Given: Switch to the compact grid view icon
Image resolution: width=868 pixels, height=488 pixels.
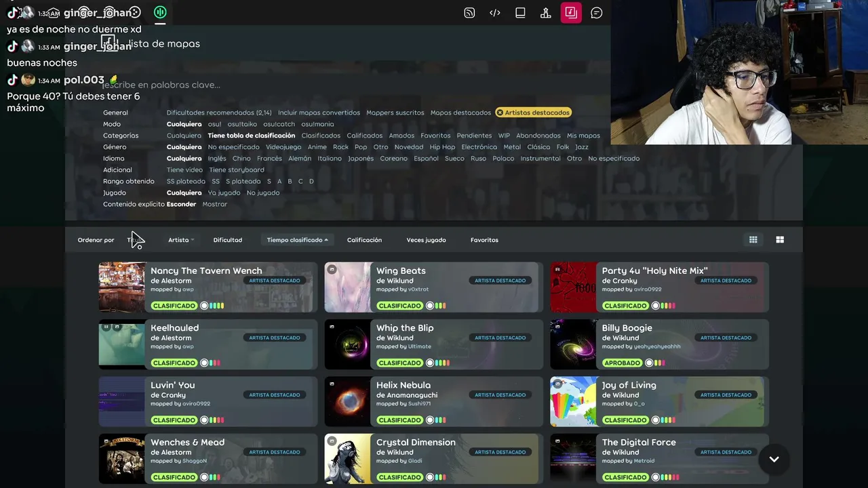Looking at the screenshot, I should point(753,239).
